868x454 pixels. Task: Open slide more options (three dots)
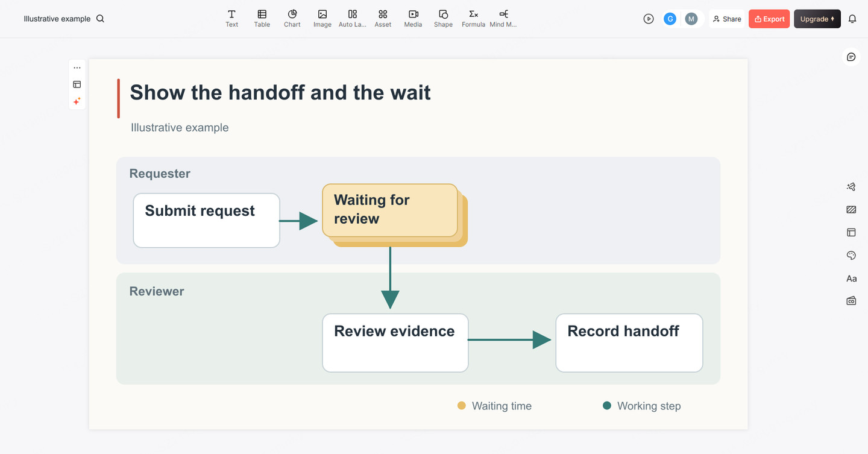click(77, 68)
